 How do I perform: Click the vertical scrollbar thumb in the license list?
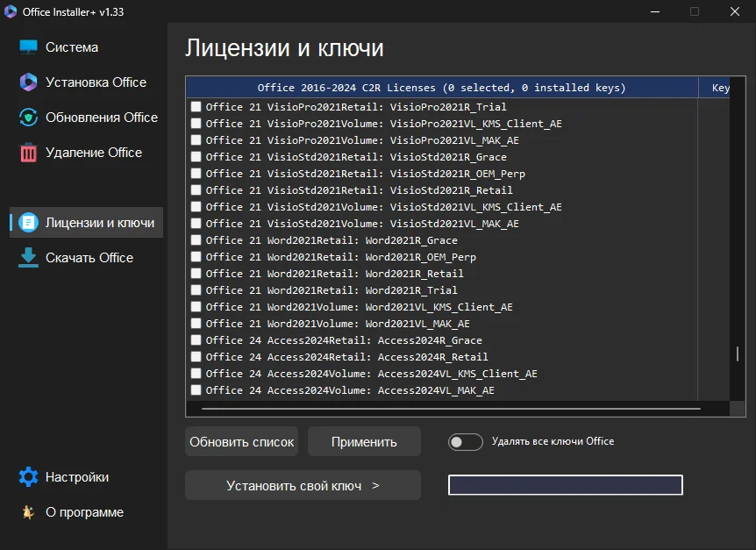[x=738, y=355]
